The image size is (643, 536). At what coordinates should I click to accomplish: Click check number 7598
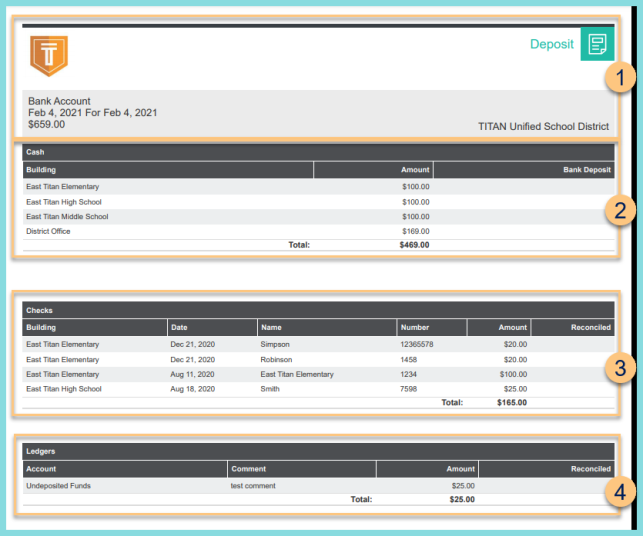point(408,389)
